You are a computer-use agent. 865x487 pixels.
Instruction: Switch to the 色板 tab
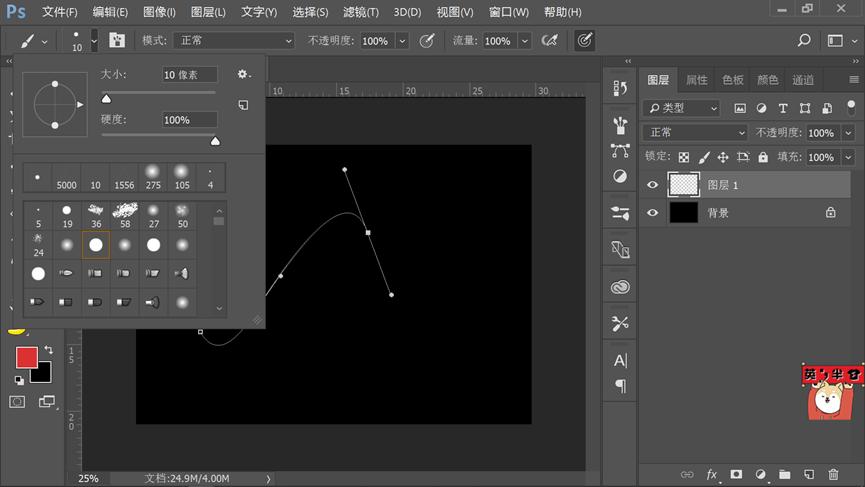733,80
